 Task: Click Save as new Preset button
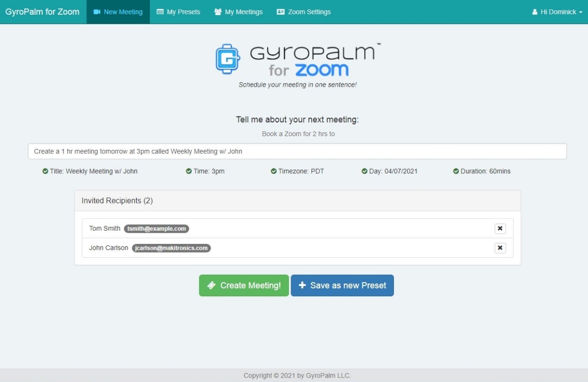[x=342, y=286]
